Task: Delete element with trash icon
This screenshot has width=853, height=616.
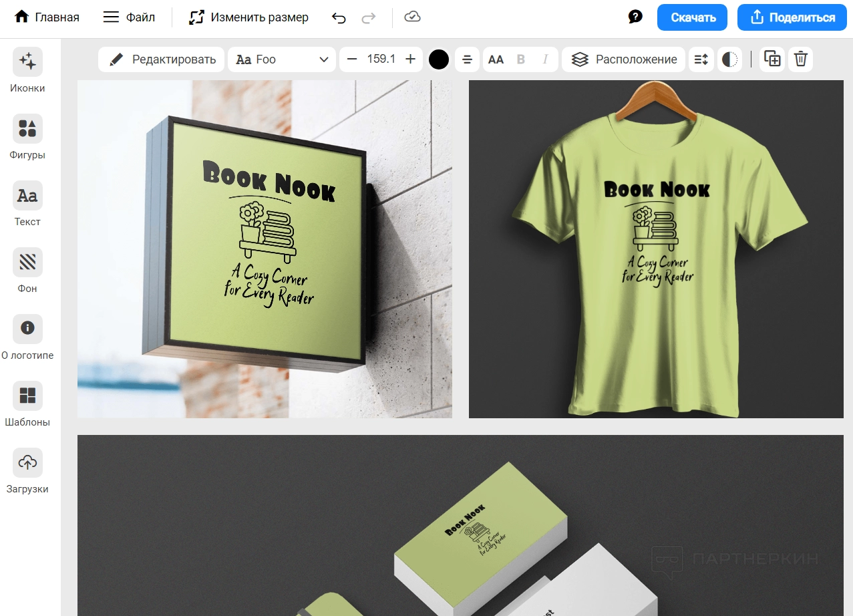Action: [x=800, y=59]
